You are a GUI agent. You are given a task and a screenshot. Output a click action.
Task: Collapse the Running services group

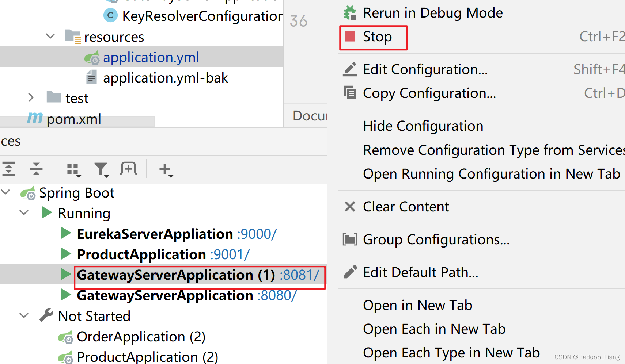[24, 212]
